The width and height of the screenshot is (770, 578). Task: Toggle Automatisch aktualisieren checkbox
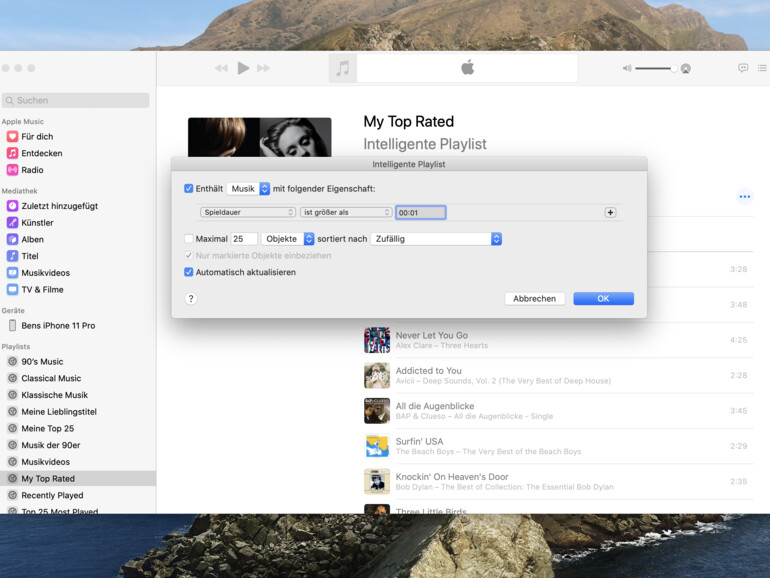[189, 272]
